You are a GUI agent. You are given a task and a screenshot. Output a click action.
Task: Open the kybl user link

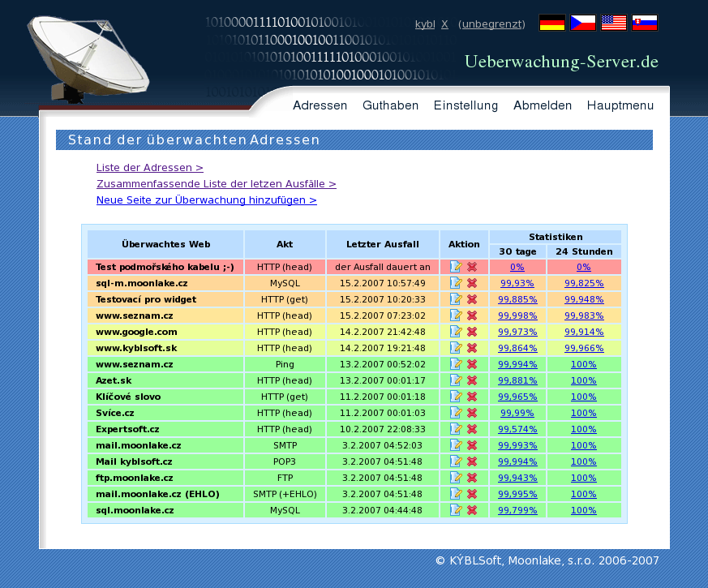[x=425, y=24]
